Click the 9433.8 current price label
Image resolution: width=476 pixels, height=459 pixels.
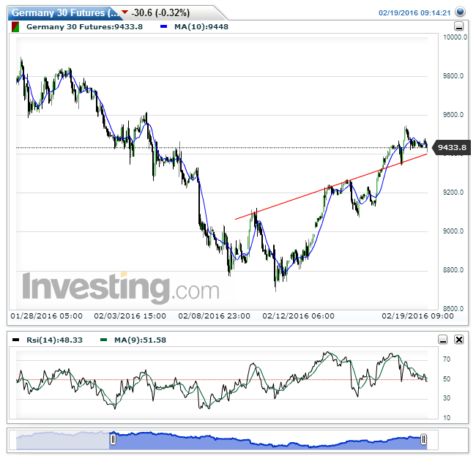coord(451,148)
